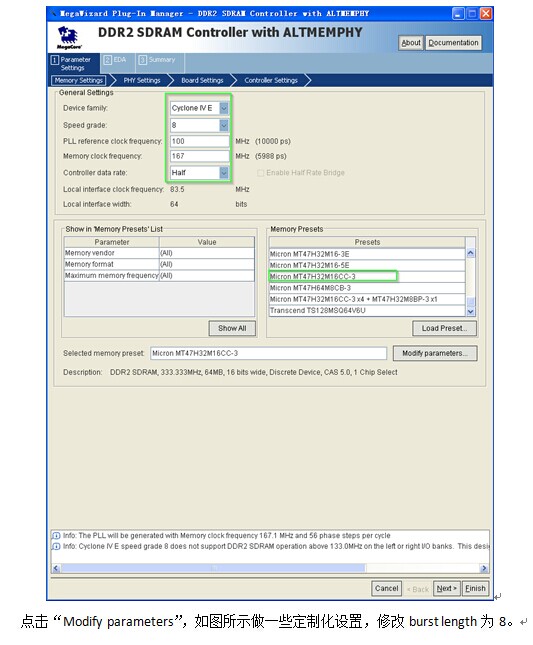Open the PHY Settings page
The image size is (533, 645).
(x=142, y=81)
